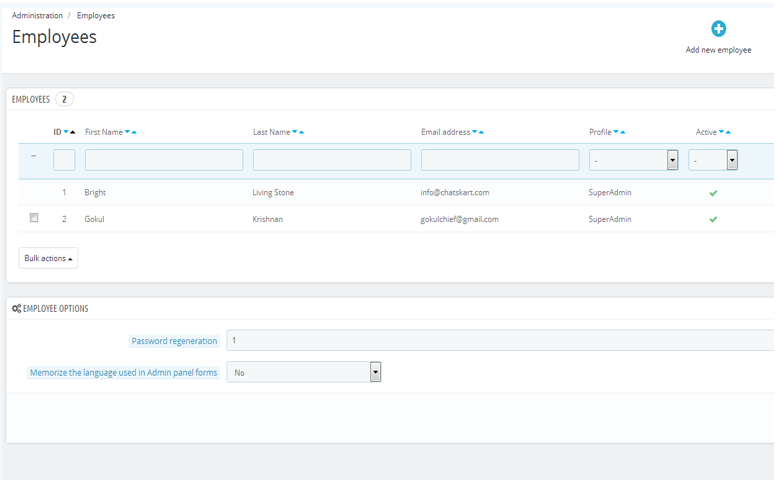Sort Email address ascending arrow

[481, 132]
